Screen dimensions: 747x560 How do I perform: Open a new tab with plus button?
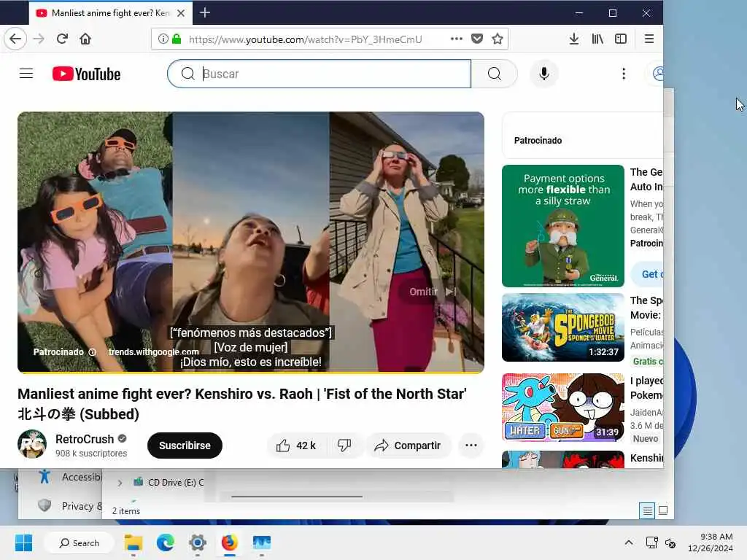[205, 13]
